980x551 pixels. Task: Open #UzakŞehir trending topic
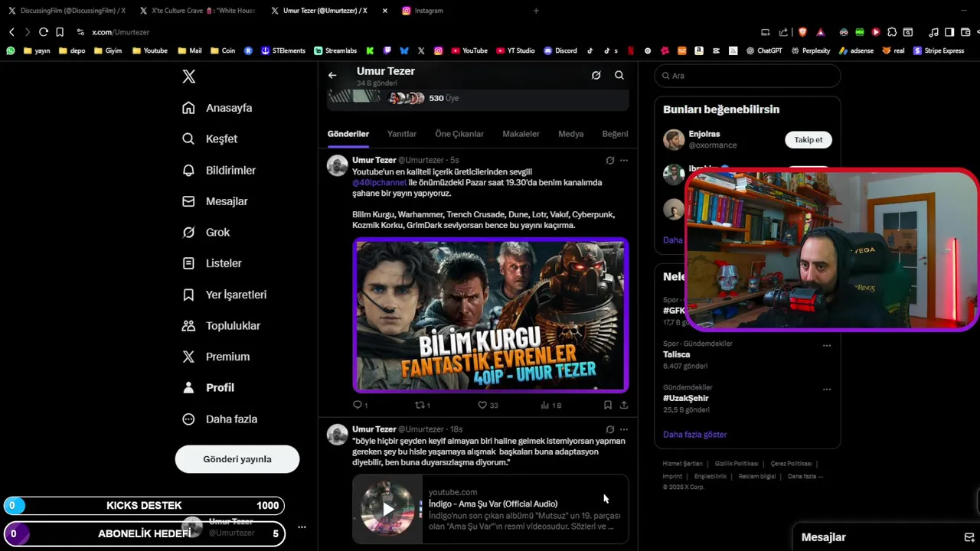click(x=686, y=398)
